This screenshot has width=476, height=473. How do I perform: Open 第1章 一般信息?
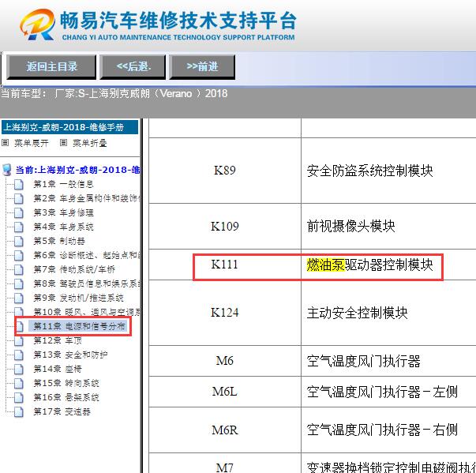63,184
